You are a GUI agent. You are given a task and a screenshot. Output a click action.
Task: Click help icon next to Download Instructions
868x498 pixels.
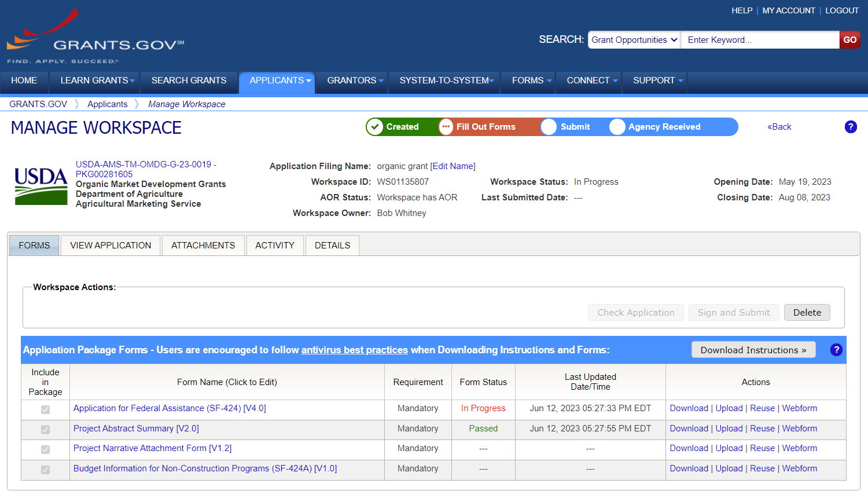pyautogui.click(x=836, y=350)
